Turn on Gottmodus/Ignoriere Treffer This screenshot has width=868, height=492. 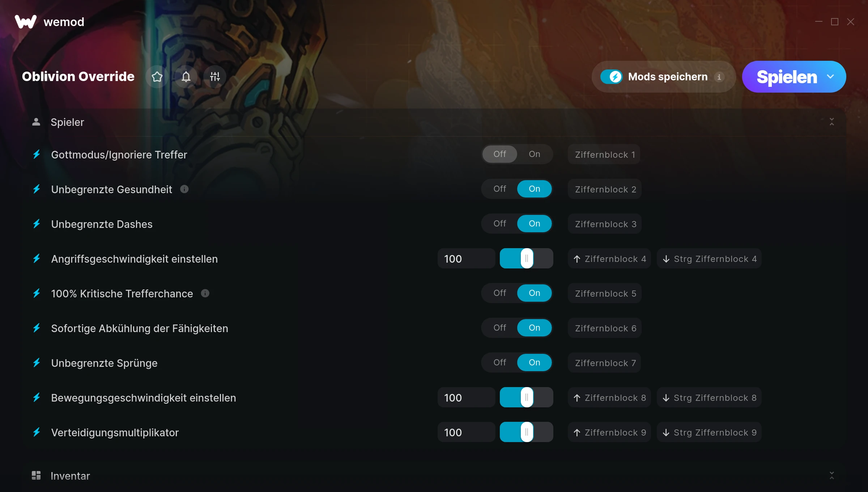point(535,154)
